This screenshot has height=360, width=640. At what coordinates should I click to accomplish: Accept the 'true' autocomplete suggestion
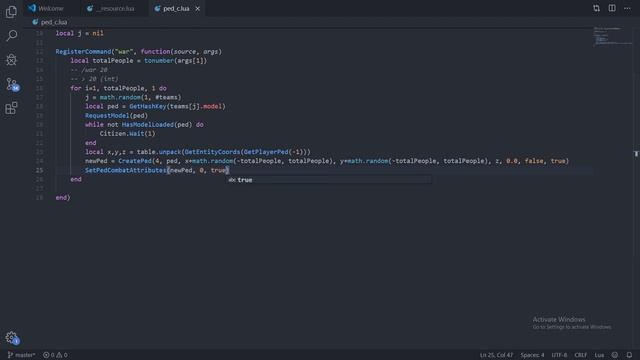tap(329, 180)
